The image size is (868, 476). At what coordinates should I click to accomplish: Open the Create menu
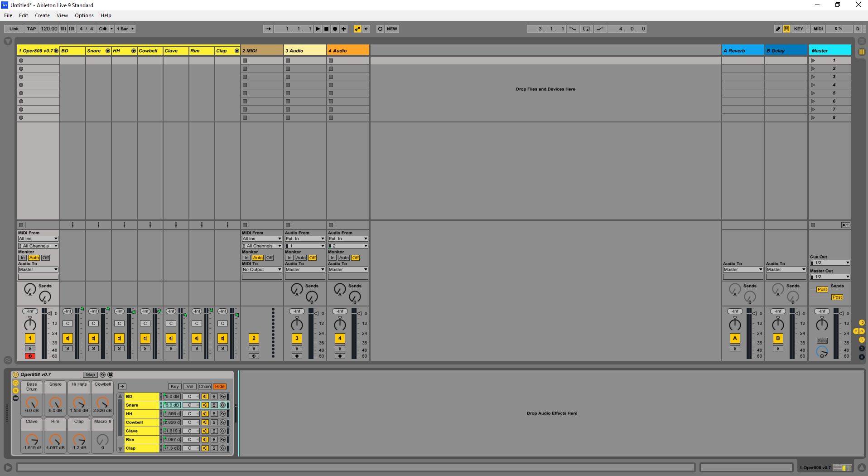pyautogui.click(x=42, y=15)
